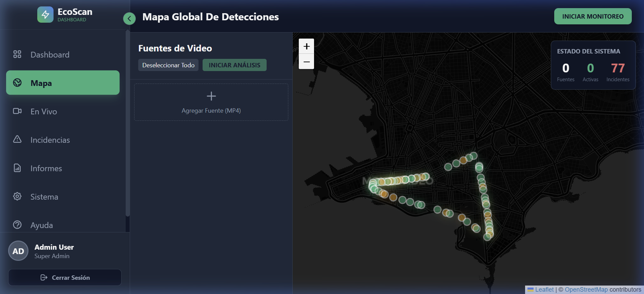The height and width of the screenshot is (294, 644).
Task: Click the Informes document chart icon
Action: (x=17, y=168)
